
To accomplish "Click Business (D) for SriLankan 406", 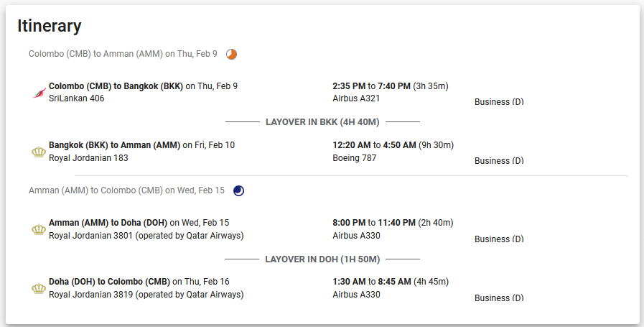I will 499,101.
